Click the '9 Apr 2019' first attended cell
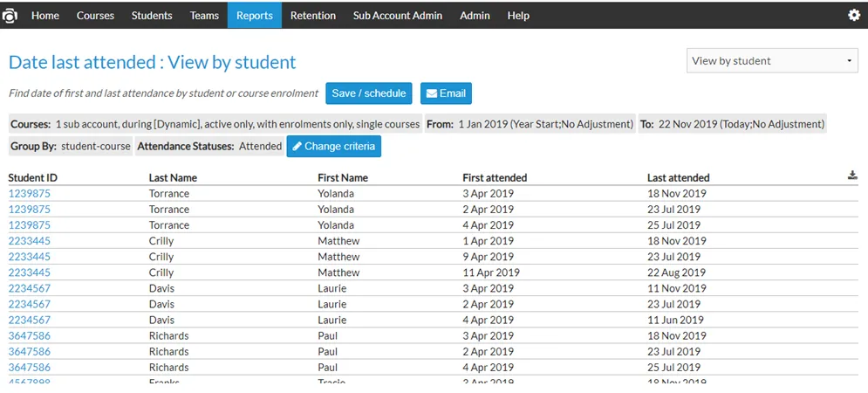This screenshot has height=393, width=868. click(489, 257)
